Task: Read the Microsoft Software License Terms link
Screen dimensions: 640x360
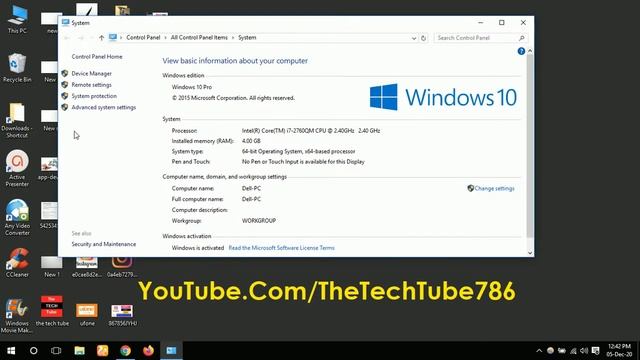Action: [x=282, y=248]
